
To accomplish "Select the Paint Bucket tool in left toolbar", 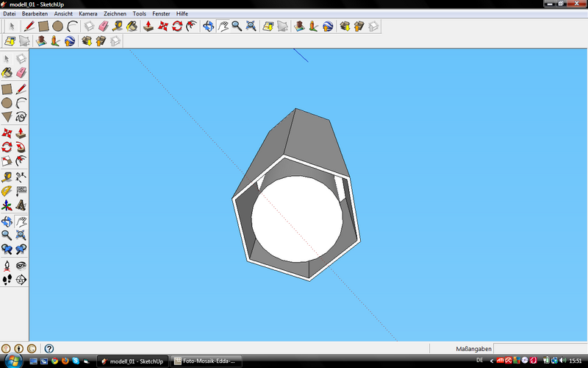I will [7, 73].
